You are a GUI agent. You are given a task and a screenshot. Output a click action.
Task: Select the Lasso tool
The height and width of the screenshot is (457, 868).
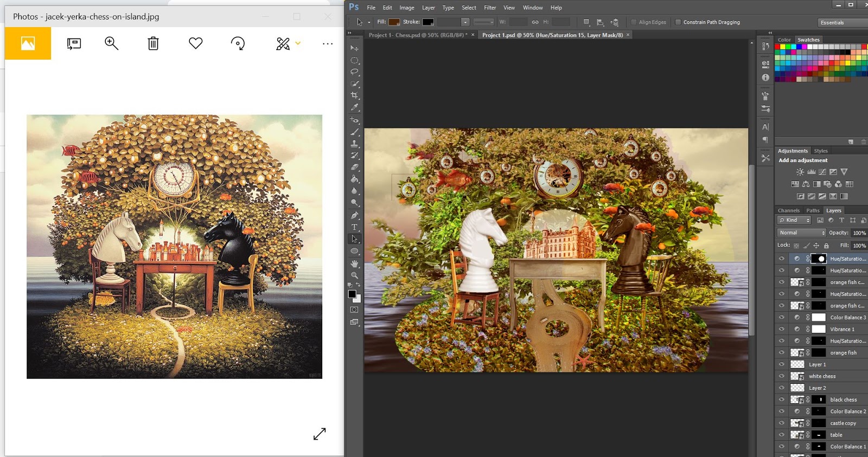pyautogui.click(x=355, y=72)
